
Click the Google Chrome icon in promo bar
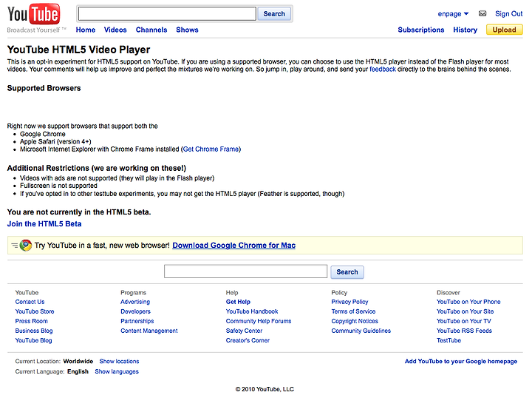pos(26,245)
